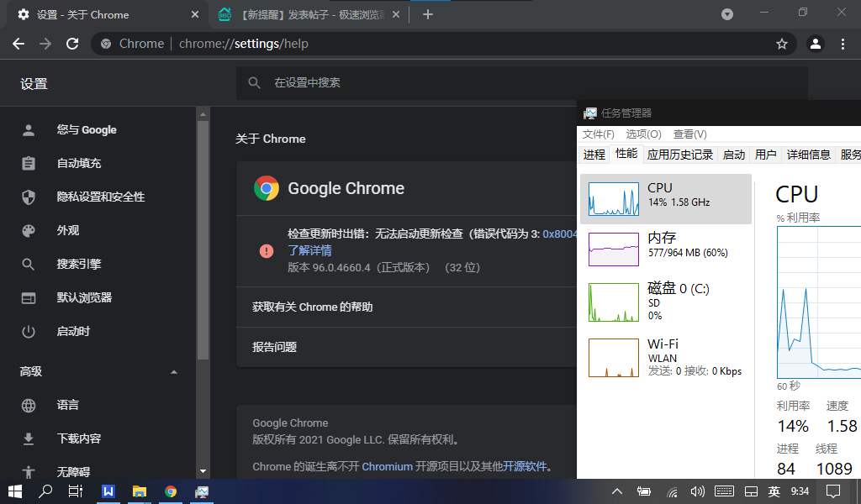Open the Windows Start menu

tap(15, 491)
